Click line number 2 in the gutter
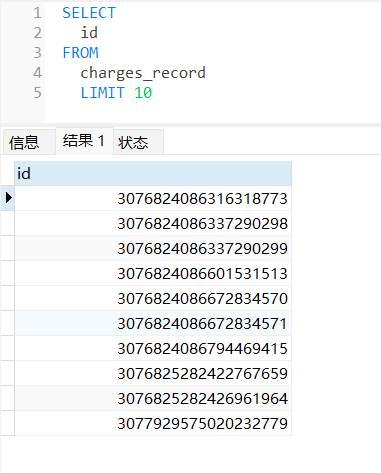Viewport: 381px width, 473px height. 37,33
